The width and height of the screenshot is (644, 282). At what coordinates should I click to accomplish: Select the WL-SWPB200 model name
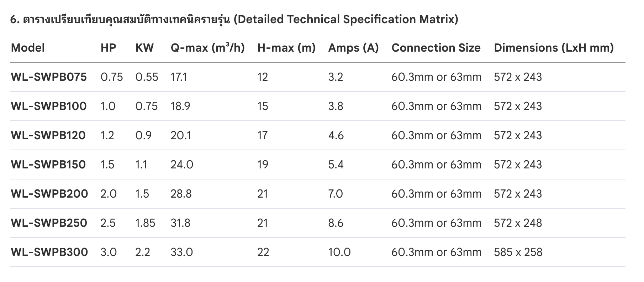(x=49, y=194)
